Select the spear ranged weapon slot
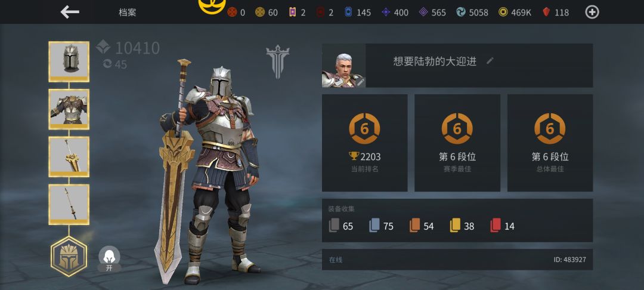 tap(69, 205)
